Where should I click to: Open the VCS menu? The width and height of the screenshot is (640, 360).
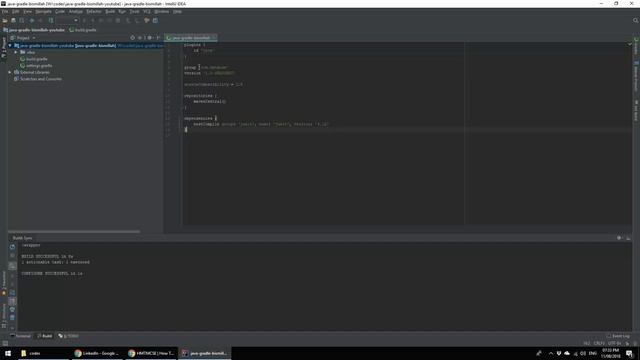tap(147, 11)
